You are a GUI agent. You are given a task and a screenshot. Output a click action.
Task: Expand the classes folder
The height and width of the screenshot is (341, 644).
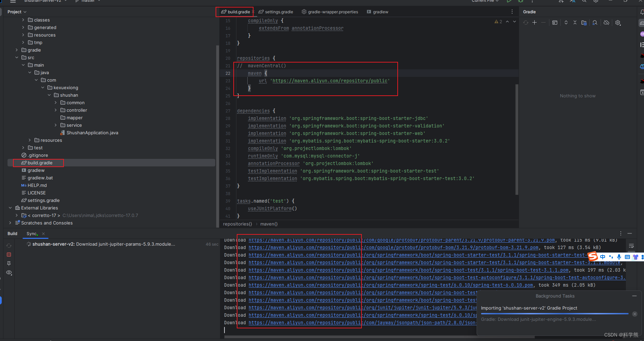click(x=23, y=20)
